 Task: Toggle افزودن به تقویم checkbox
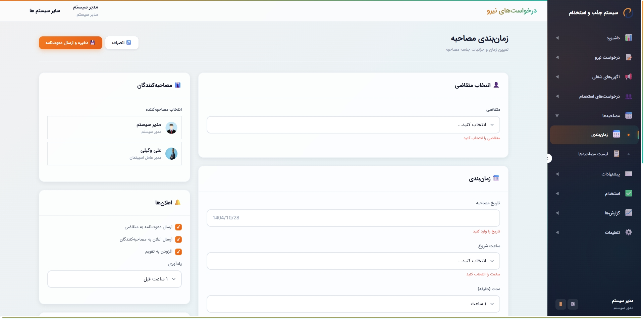pos(178,252)
